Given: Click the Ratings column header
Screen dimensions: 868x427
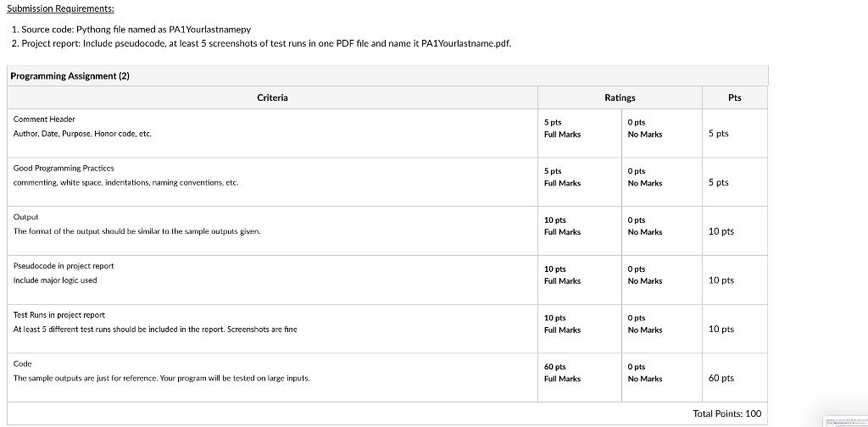Looking at the screenshot, I should [620, 97].
